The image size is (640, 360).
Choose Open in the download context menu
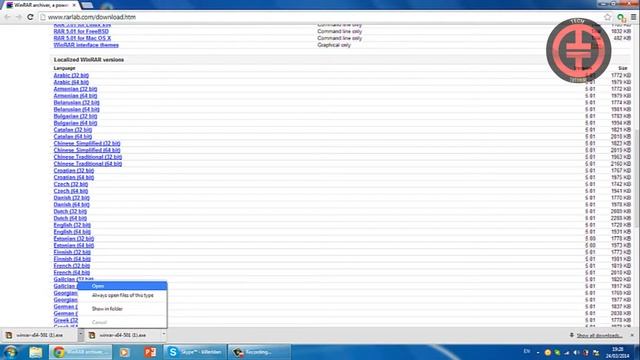tap(122, 286)
